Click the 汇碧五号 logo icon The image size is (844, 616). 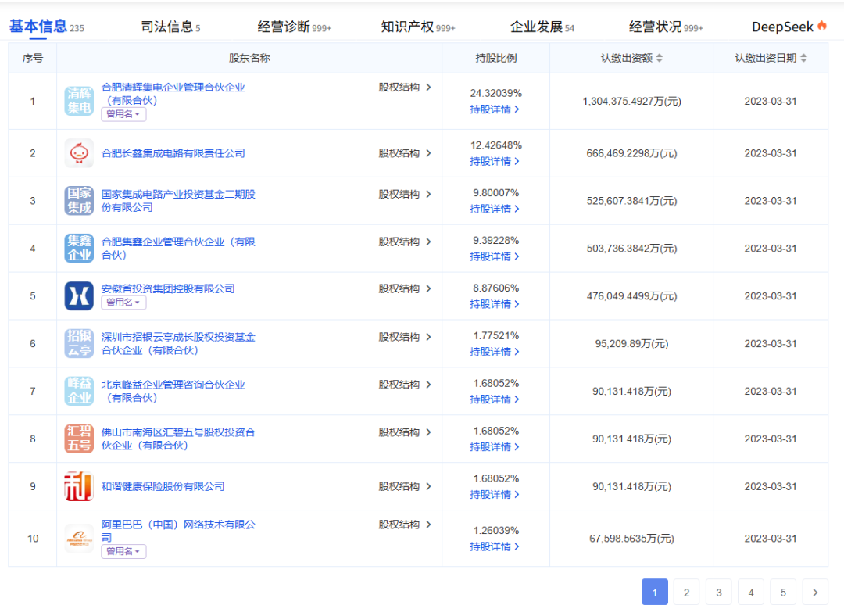click(x=79, y=439)
